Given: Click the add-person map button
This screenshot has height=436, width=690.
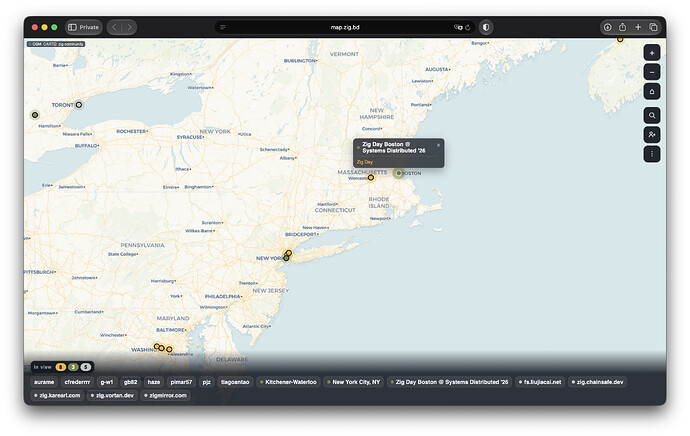Looking at the screenshot, I should [x=652, y=135].
